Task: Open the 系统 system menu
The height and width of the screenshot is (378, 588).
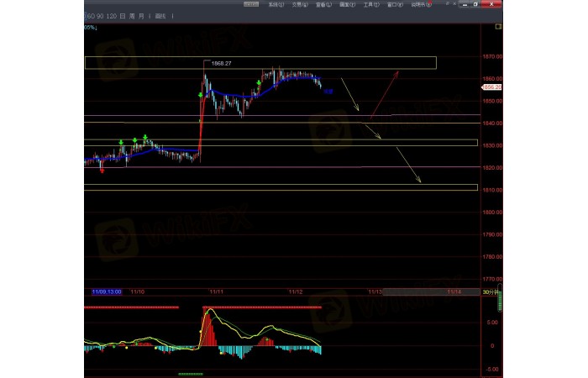Action: (276, 4)
